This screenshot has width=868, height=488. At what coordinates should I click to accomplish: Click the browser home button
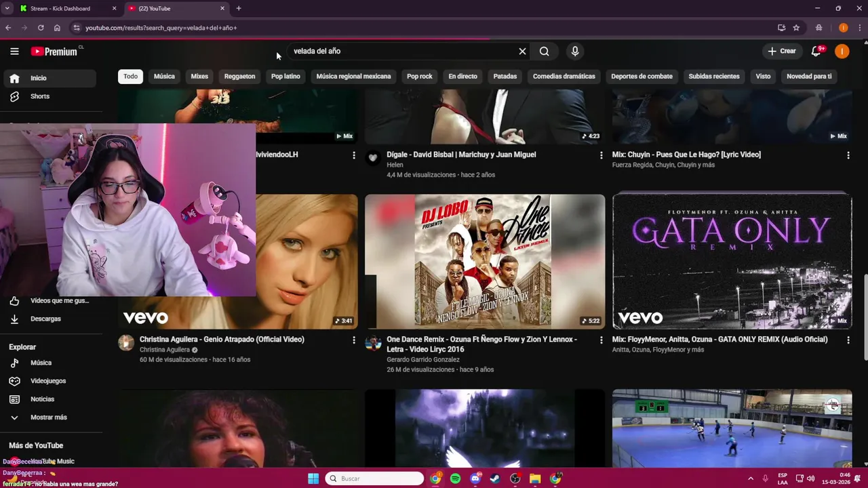57,28
